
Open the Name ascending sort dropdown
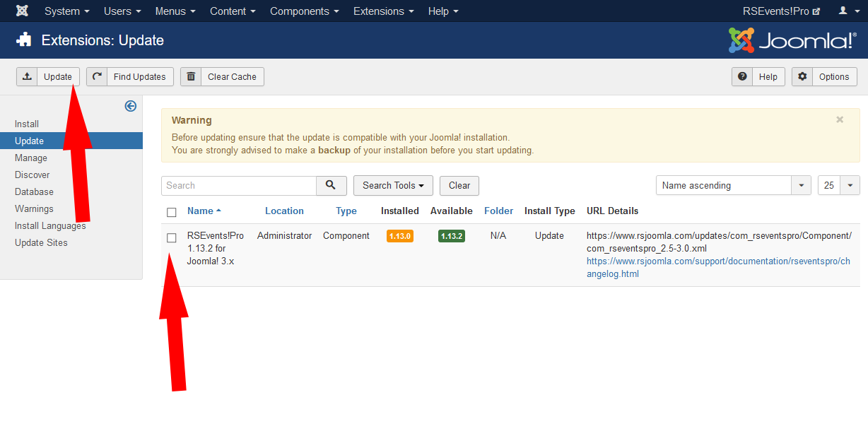click(734, 185)
